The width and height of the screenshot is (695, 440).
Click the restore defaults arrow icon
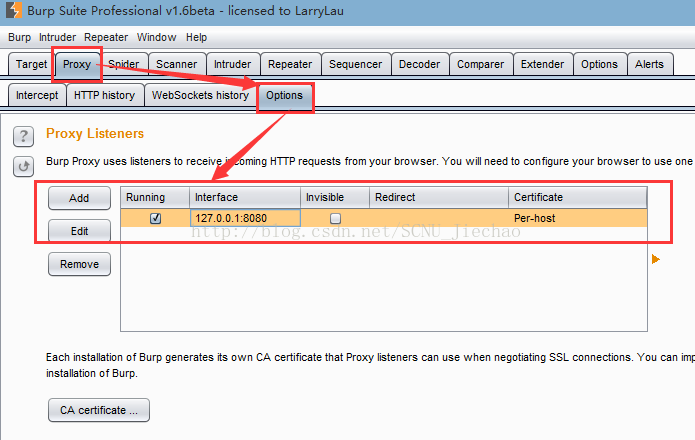tap(23, 167)
